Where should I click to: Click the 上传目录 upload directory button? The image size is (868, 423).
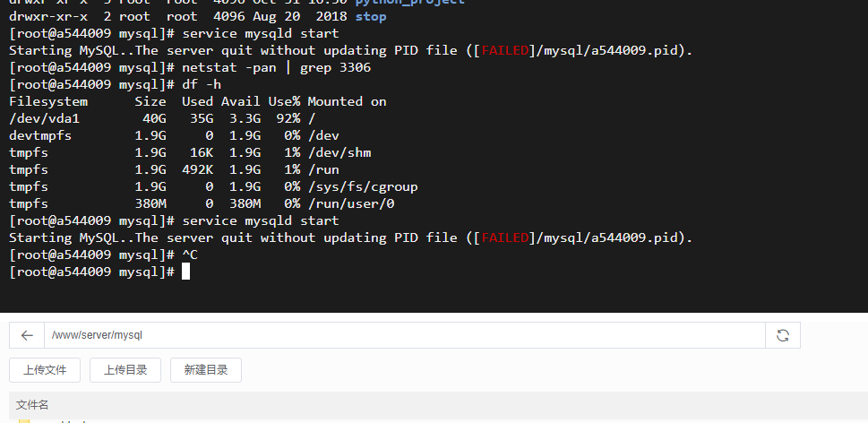click(125, 370)
